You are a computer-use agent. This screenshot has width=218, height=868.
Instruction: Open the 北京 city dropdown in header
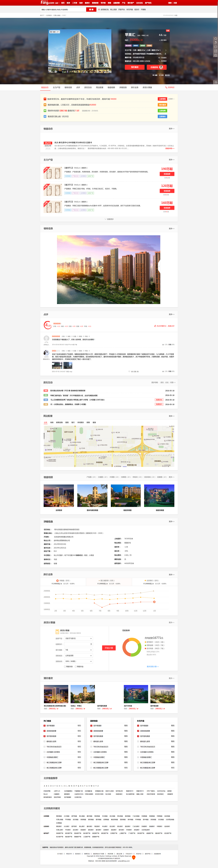[x=57, y=3]
